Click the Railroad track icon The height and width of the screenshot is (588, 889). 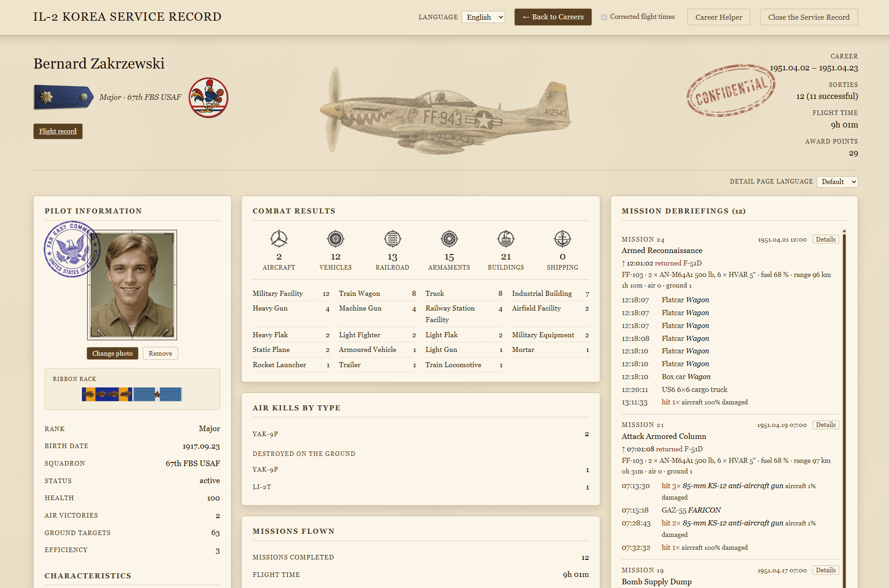click(x=392, y=238)
